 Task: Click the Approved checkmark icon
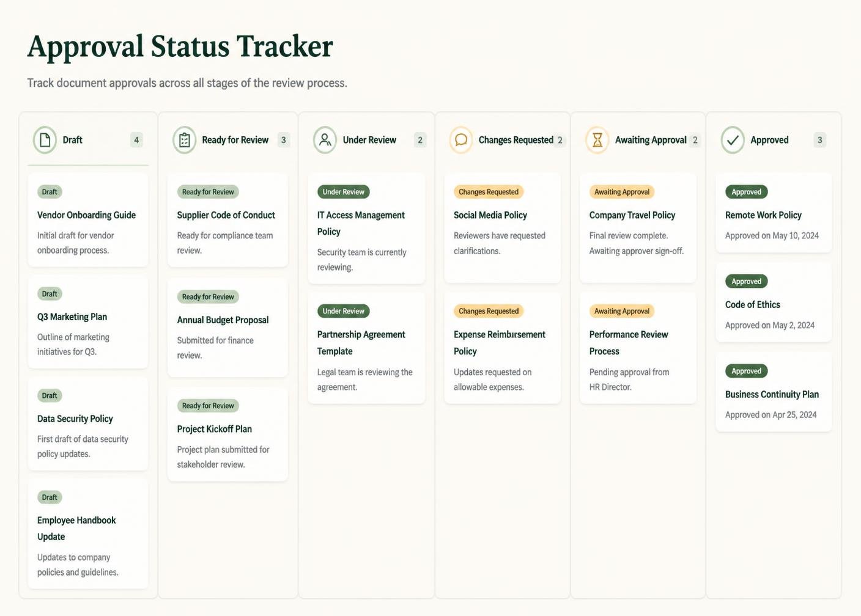[x=733, y=140]
